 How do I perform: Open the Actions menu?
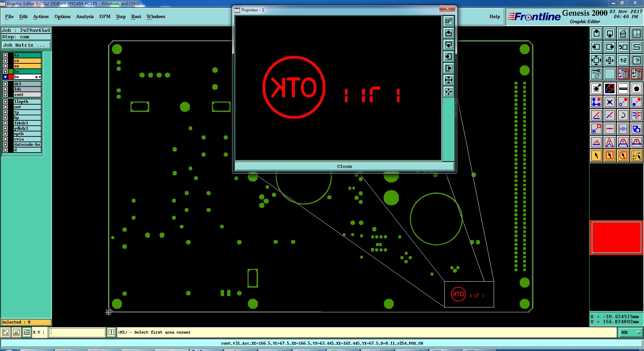[41, 16]
